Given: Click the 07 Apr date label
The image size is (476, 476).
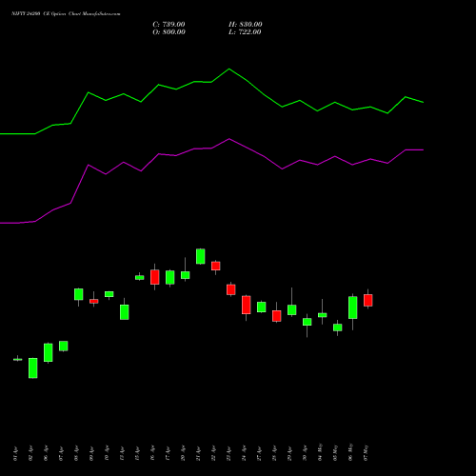Looking at the screenshot, I should coord(61,454).
